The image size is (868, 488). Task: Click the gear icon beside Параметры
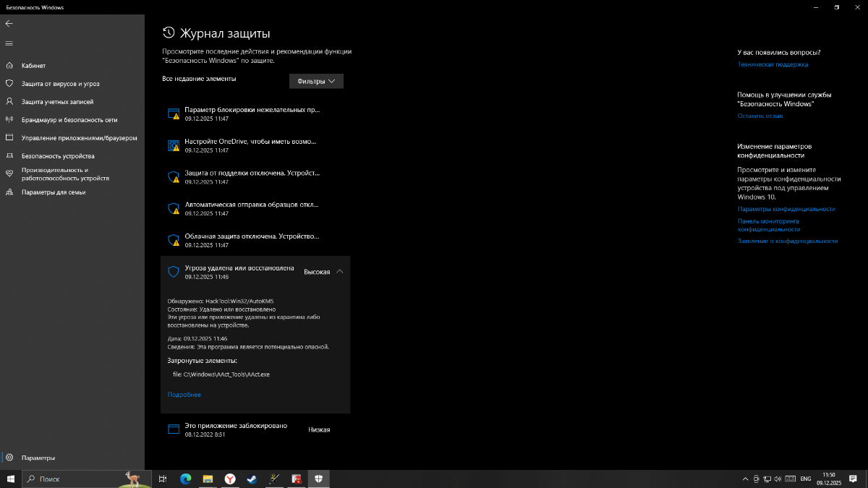click(9, 458)
